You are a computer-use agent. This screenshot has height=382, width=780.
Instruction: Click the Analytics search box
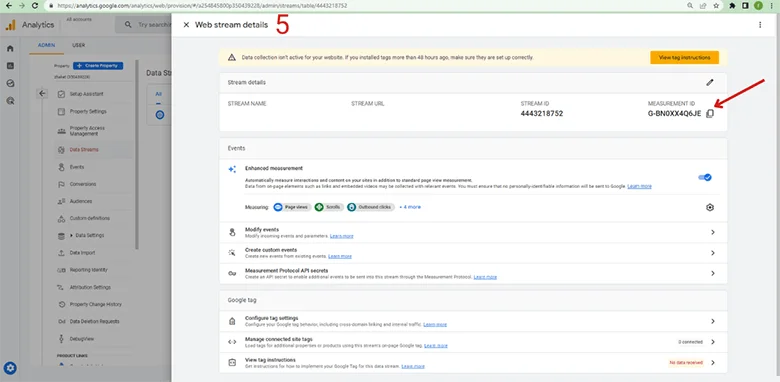(x=144, y=24)
